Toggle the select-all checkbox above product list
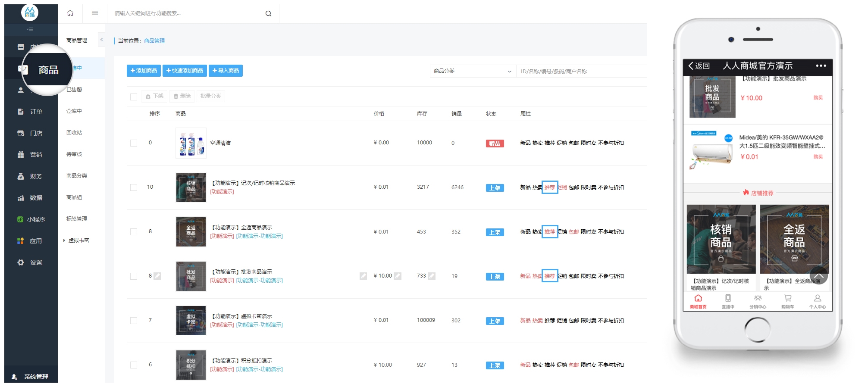The width and height of the screenshot is (868, 387). [134, 97]
